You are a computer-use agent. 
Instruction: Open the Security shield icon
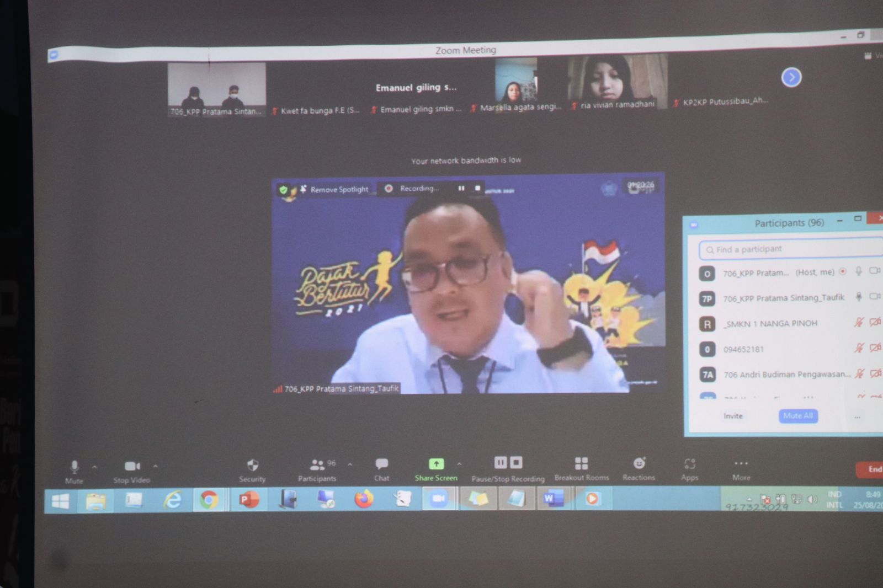252,465
